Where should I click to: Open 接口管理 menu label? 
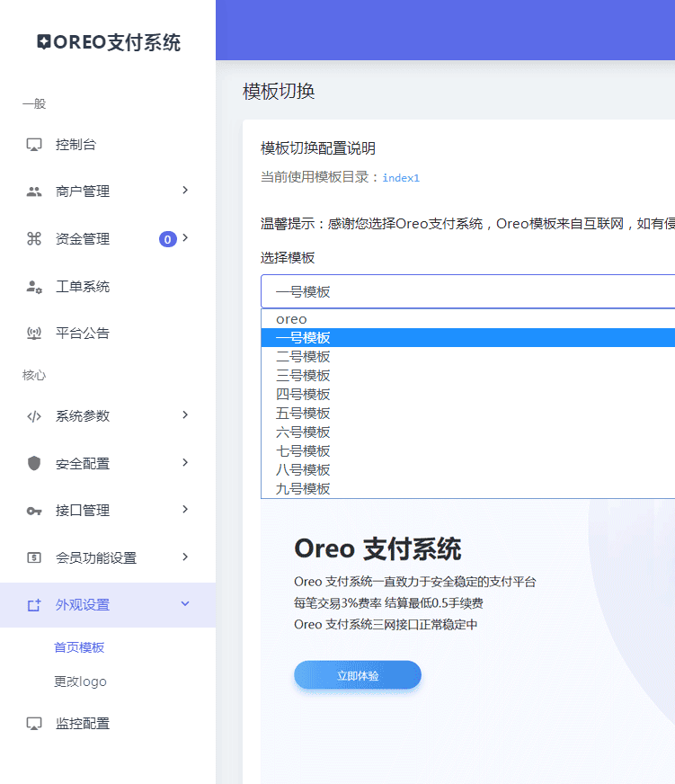point(83,511)
